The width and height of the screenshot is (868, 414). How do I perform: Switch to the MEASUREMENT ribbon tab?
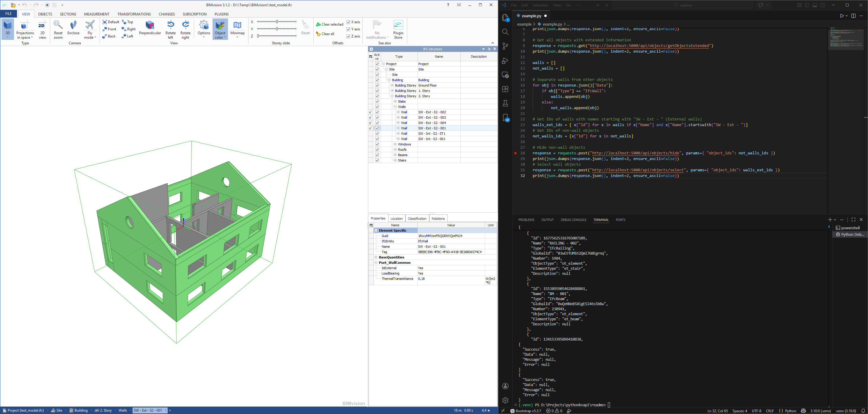(x=96, y=14)
